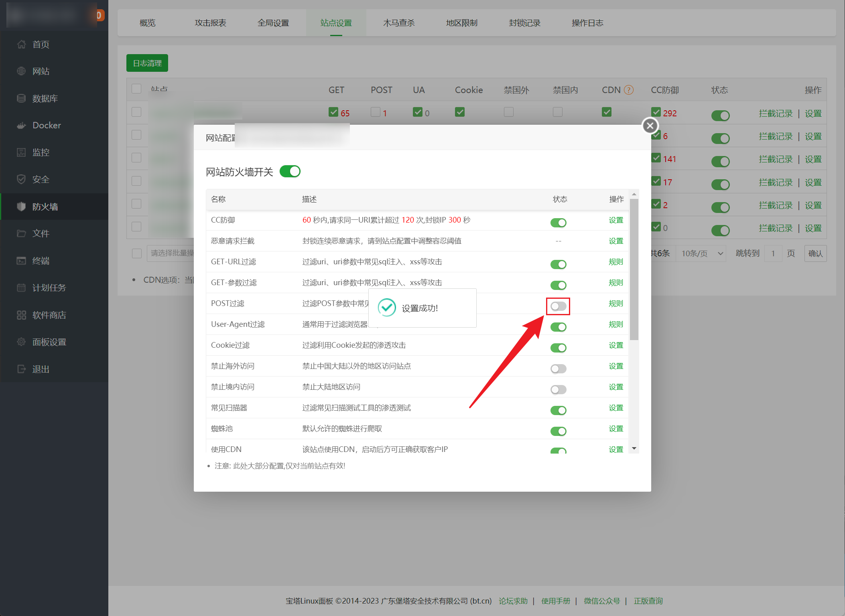The height and width of the screenshot is (616, 845).
Task: Open 设置 for the site row with 141
Action: tap(813, 159)
